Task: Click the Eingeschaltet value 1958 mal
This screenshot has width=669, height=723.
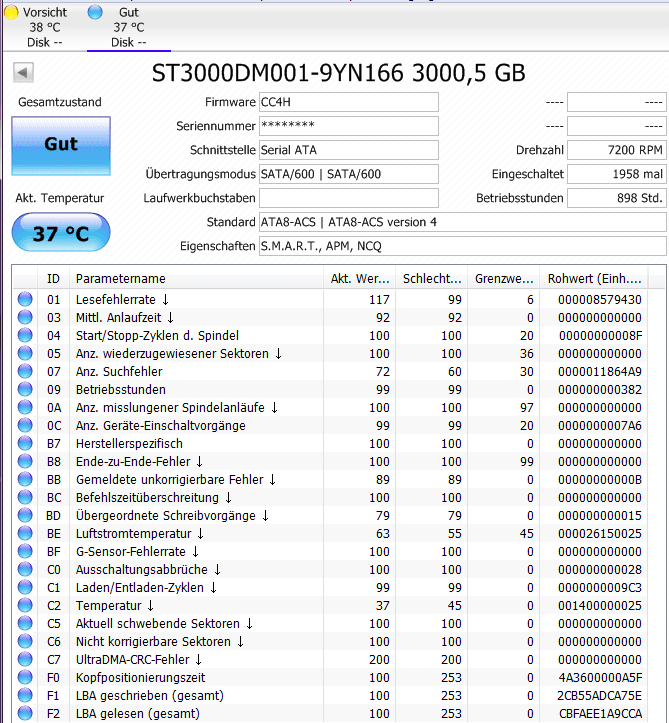Action: [616, 174]
